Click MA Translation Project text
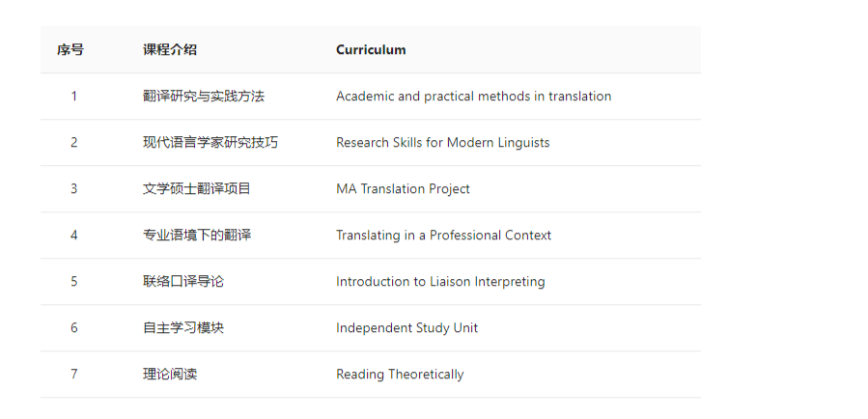The height and width of the screenshot is (419, 868). 403,189
